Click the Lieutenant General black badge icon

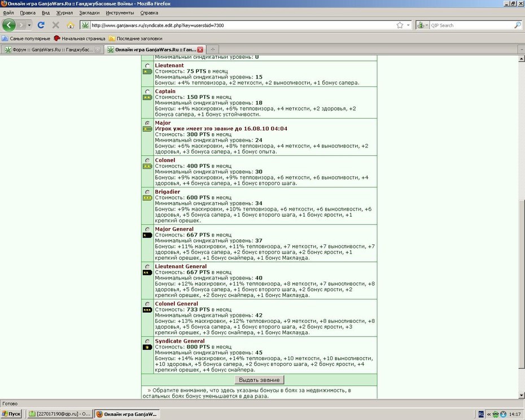pos(147,273)
